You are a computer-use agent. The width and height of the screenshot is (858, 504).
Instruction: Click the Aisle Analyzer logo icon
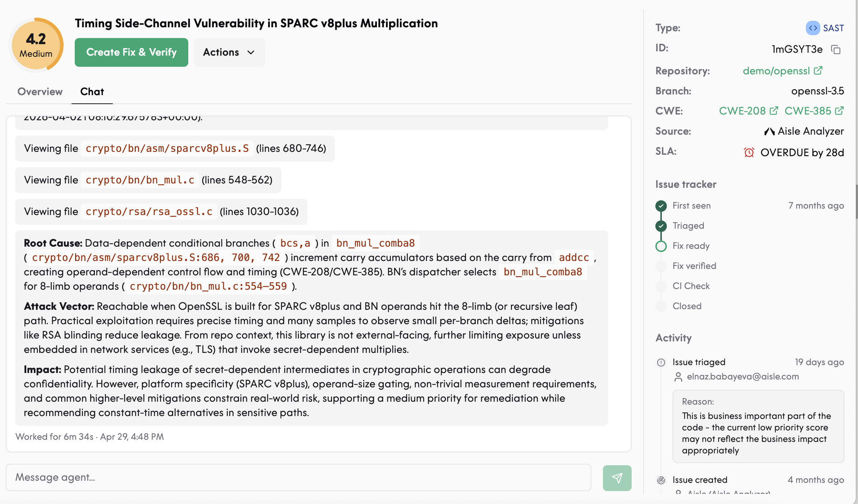pos(769,131)
